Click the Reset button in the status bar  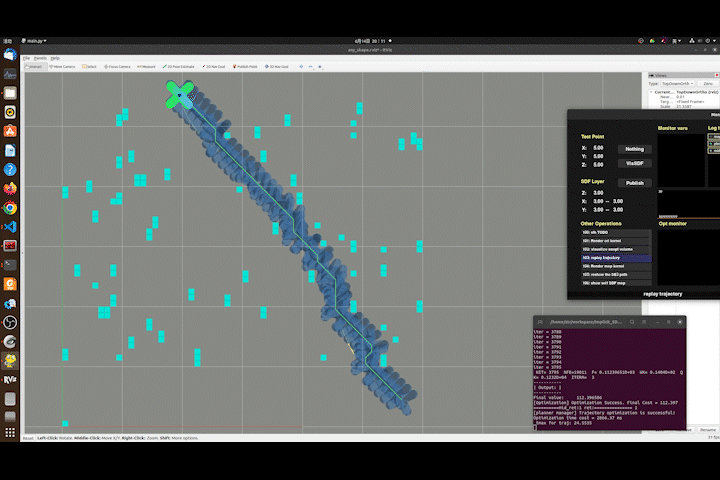click(x=28, y=438)
